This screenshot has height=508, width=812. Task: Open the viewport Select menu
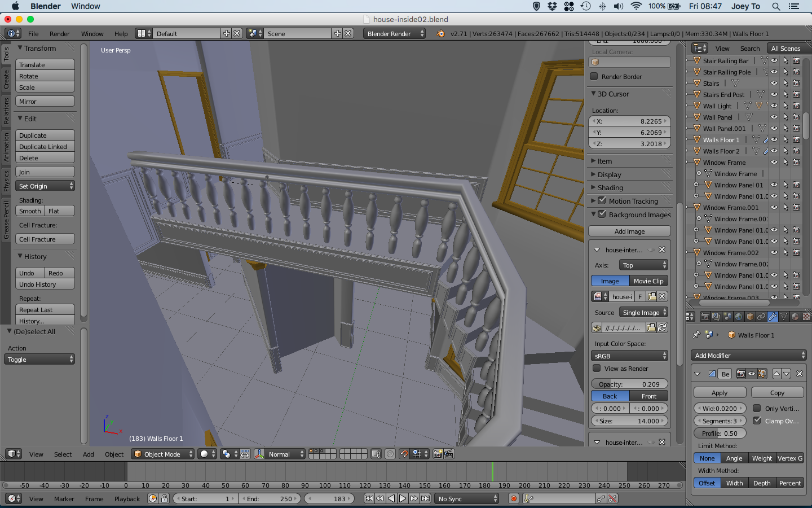coord(63,454)
